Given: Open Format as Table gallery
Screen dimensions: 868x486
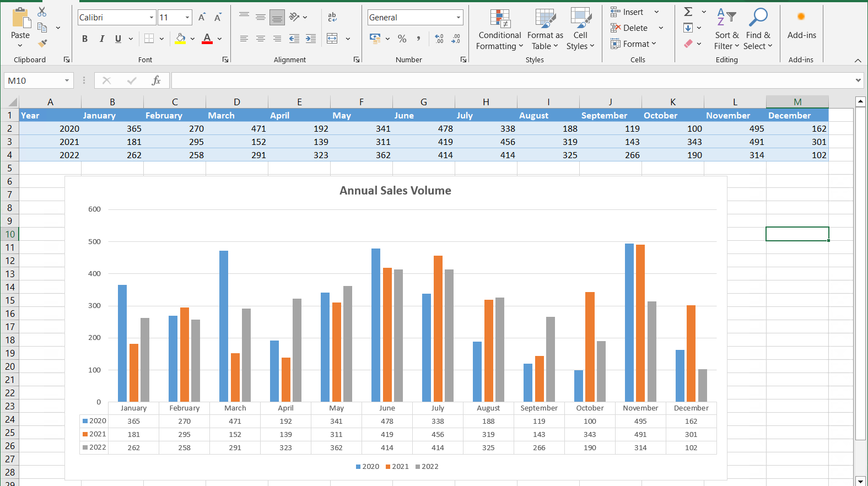Looking at the screenshot, I should tap(545, 30).
